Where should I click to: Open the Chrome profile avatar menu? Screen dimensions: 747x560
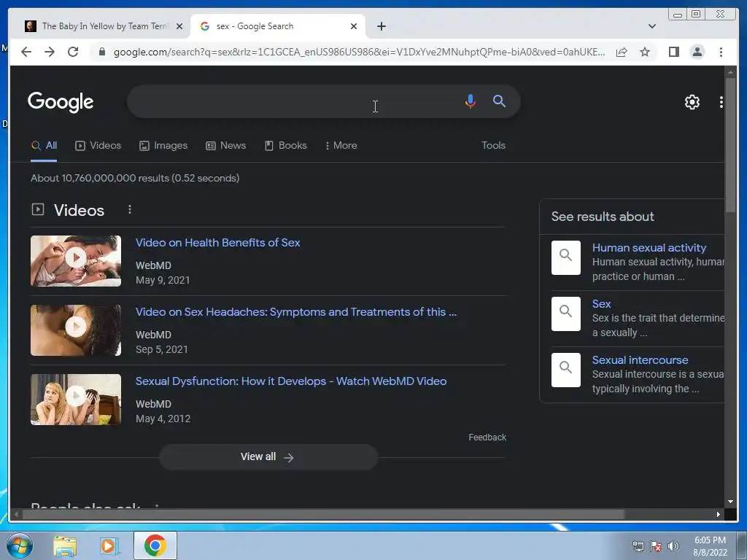(x=697, y=52)
